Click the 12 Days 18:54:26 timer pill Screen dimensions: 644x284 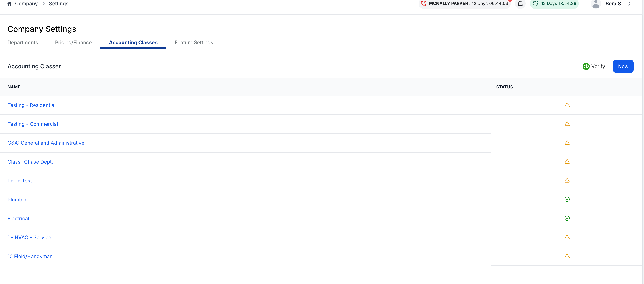[x=554, y=4]
